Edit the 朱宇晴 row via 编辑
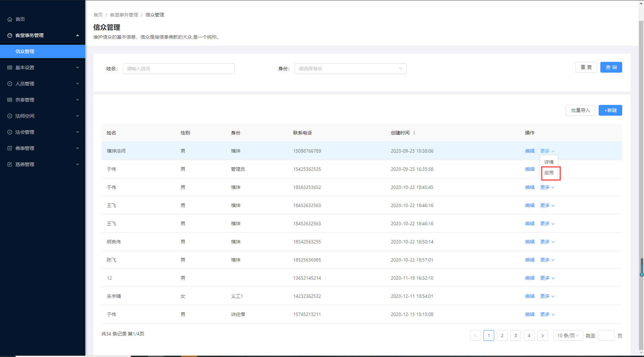The height and width of the screenshot is (357, 644). (x=530, y=296)
